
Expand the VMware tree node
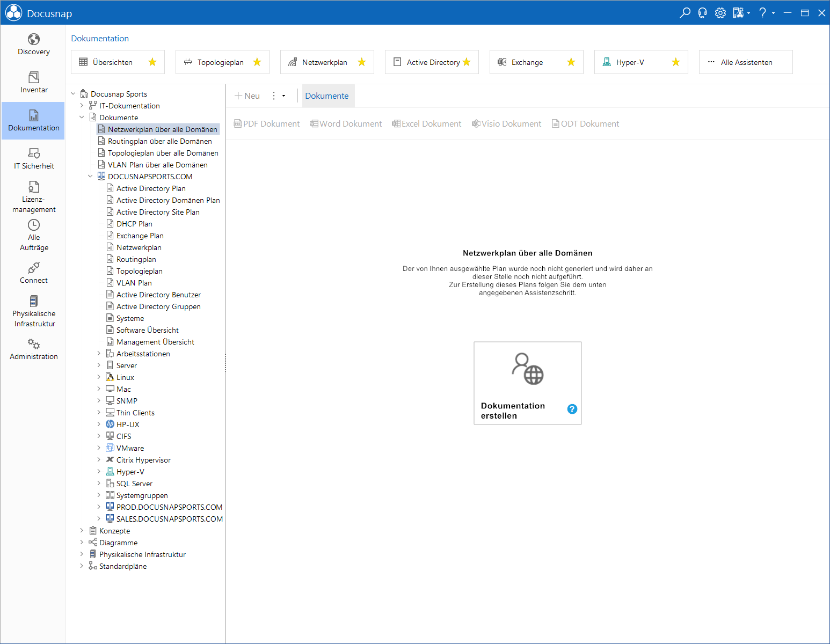pyautogui.click(x=99, y=448)
